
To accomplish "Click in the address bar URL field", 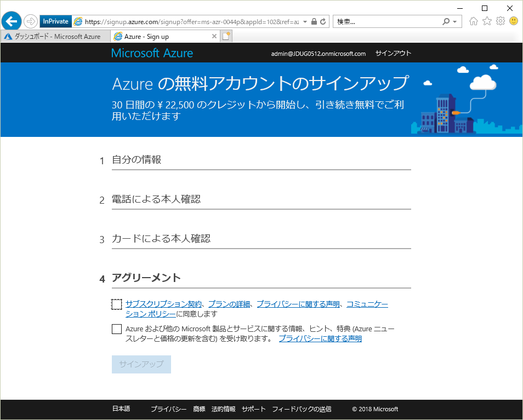I will pyautogui.click(x=192, y=22).
